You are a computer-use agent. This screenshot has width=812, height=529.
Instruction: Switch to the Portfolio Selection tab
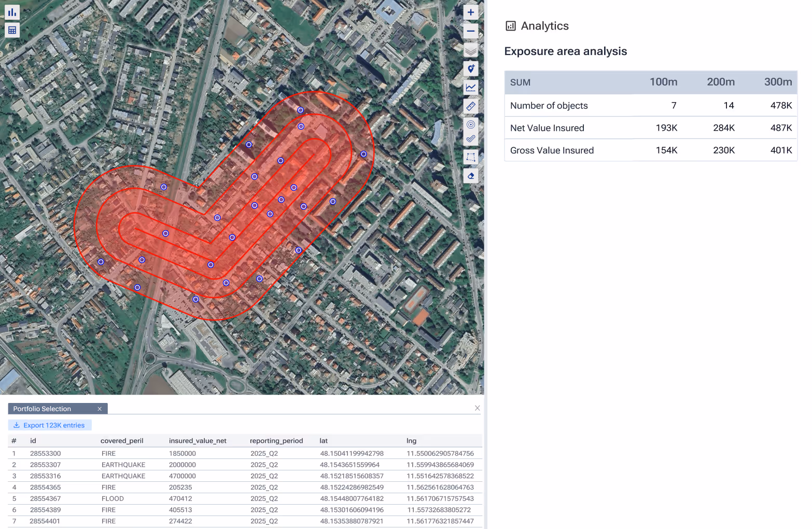[41, 409]
